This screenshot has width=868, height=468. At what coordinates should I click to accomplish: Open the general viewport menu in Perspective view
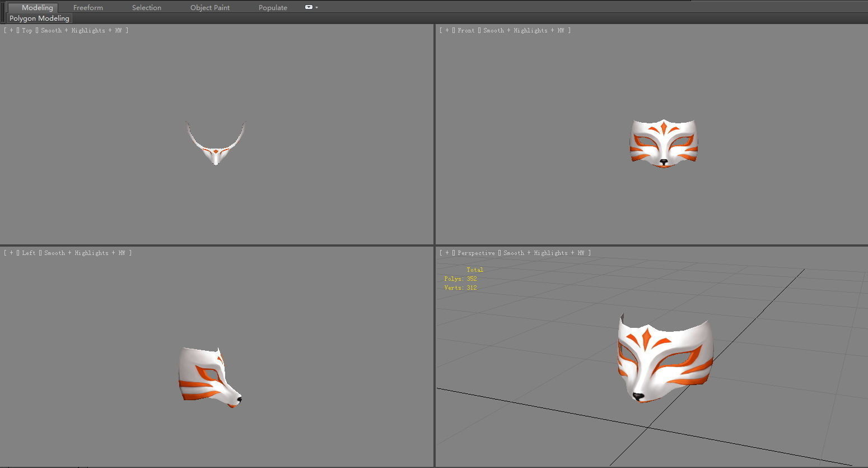[446, 253]
